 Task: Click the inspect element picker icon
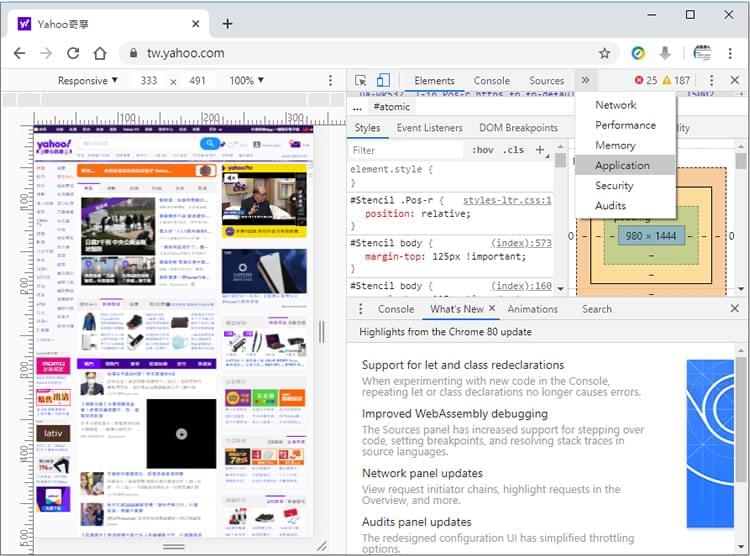(361, 80)
